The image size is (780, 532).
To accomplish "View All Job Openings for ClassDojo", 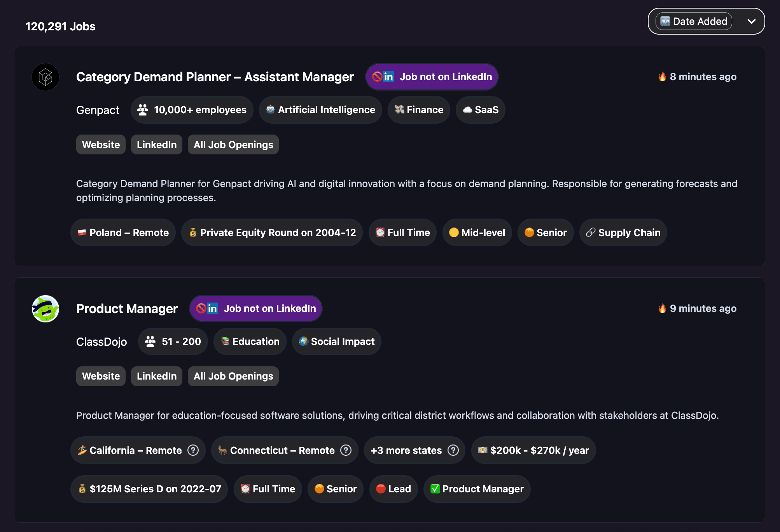I will pos(233,376).
